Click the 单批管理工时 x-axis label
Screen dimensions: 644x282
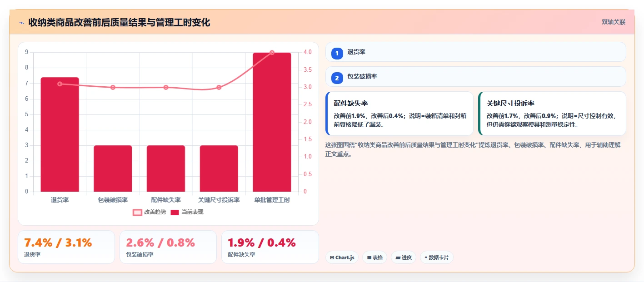point(272,200)
